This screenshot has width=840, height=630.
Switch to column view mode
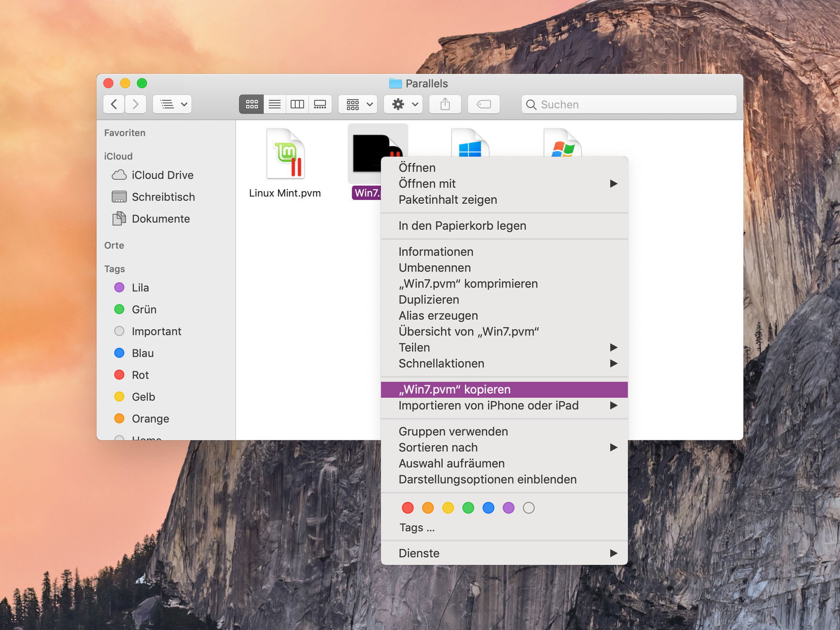tap(297, 104)
